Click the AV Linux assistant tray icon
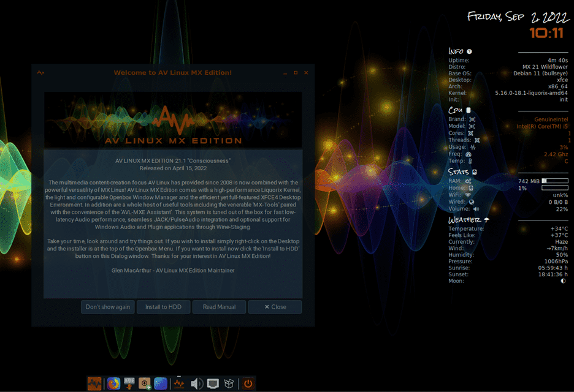Image resolution: width=574 pixels, height=392 pixels. 179,383
